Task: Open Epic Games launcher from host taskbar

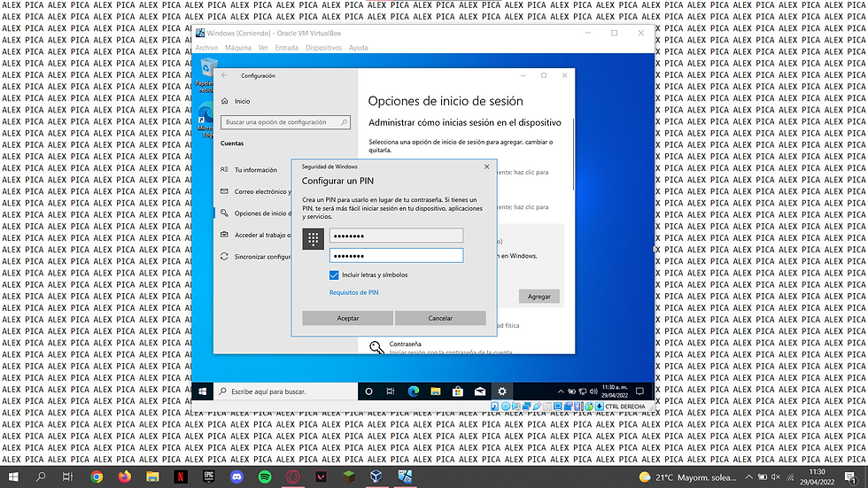Action: (x=209, y=477)
